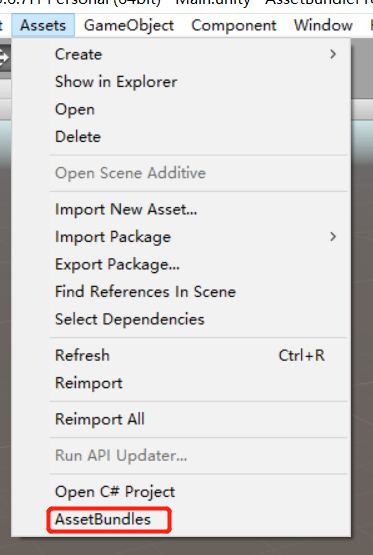Choose Show in Explorer

(181, 82)
